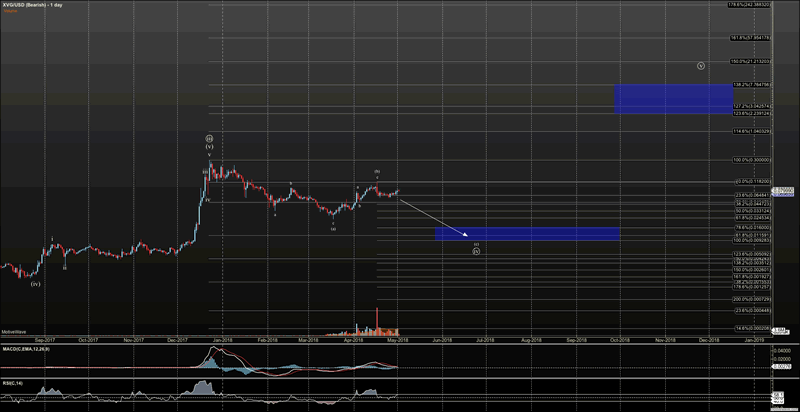Click the Jan-2019 date on time axis
The height and width of the screenshot is (412, 800).
click(x=754, y=339)
